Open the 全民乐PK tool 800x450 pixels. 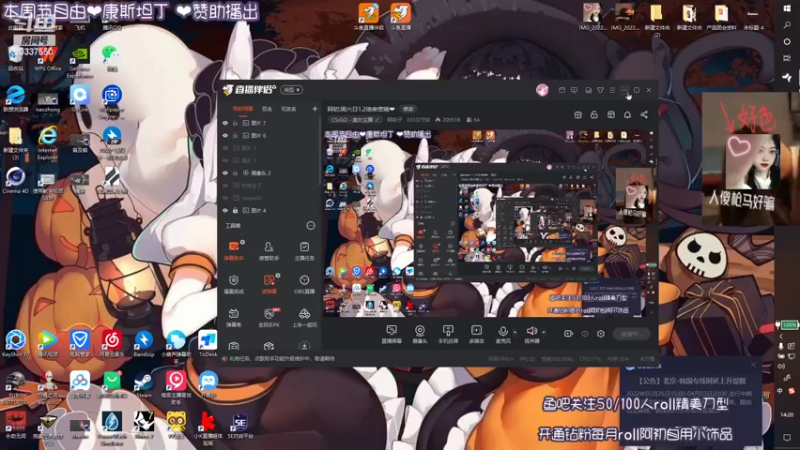click(269, 317)
